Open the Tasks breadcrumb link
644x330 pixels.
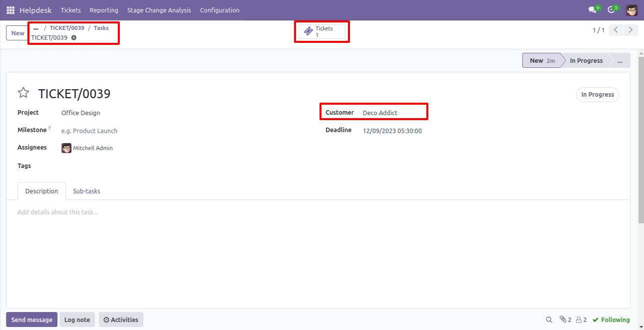101,28
